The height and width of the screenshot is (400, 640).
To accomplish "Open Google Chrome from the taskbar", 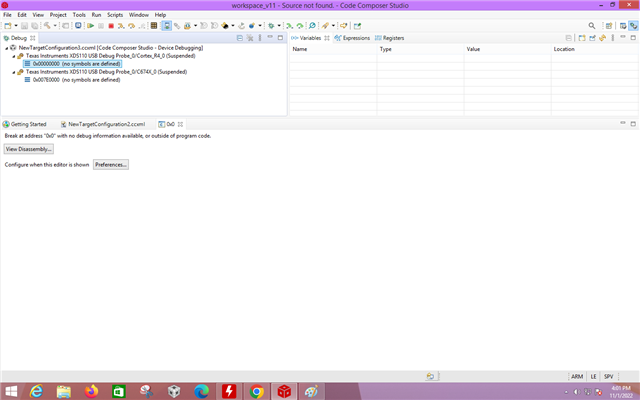I will coord(256,391).
